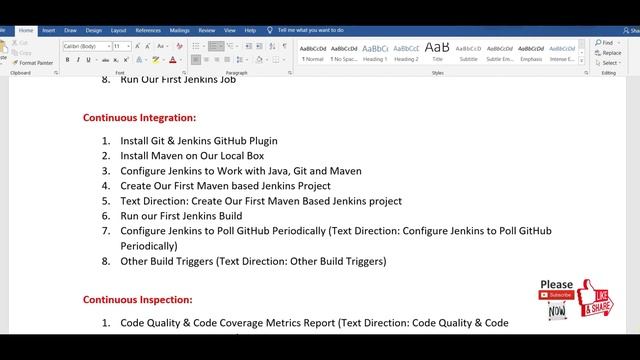Align the paragraph to the left
Image resolution: width=640 pixels, height=360 pixels.
click(196, 60)
